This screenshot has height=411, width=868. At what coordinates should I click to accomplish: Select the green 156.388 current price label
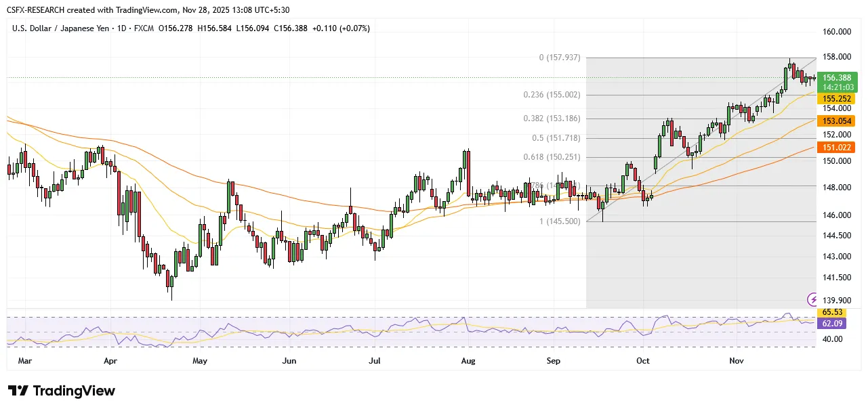point(838,78)
